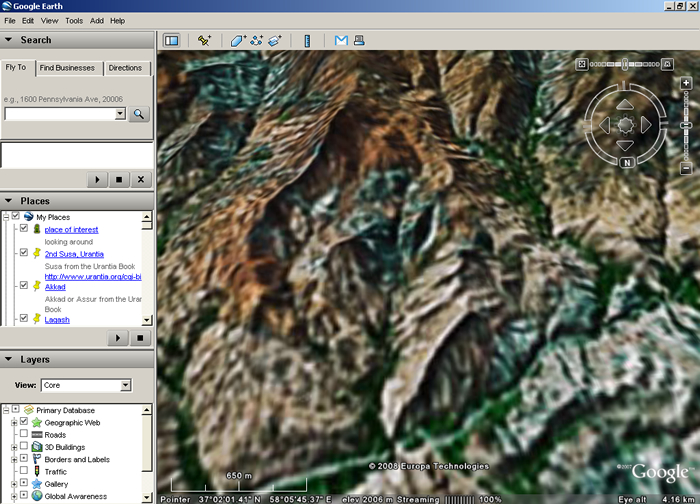Print the current view with printer icon
This screenshot has width=700, height=504.
click(359, 41)
